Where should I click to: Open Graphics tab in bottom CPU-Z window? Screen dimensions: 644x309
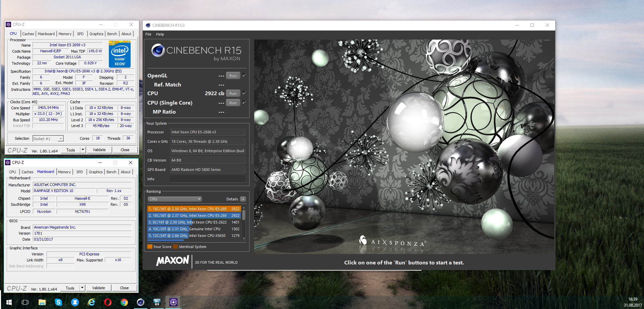point(96,172)
